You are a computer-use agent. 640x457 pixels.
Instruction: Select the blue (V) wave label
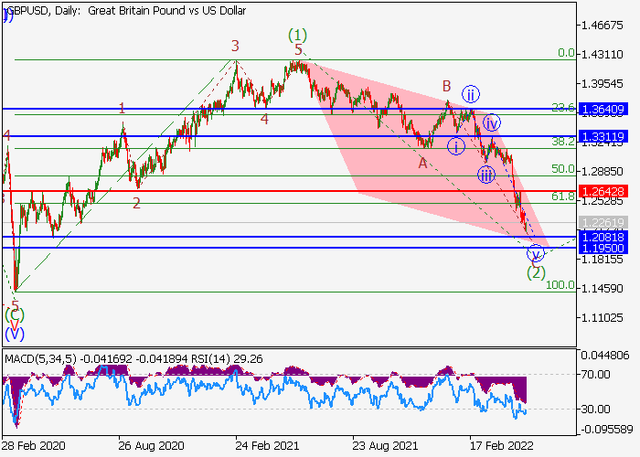14,334
